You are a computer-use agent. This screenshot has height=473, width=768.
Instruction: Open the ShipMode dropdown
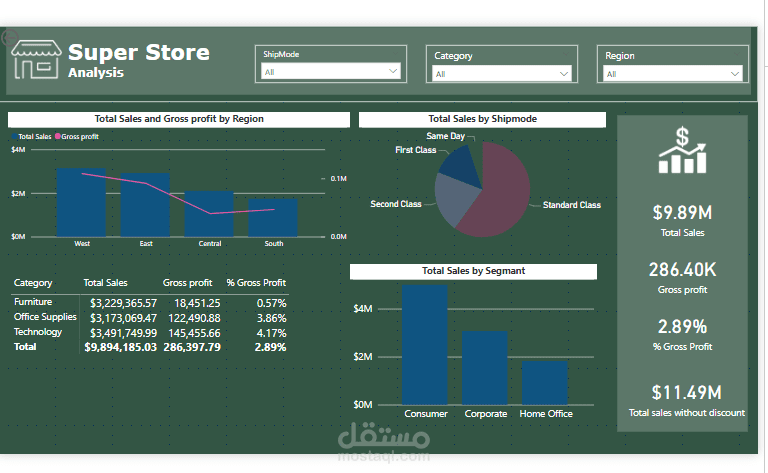331,71
